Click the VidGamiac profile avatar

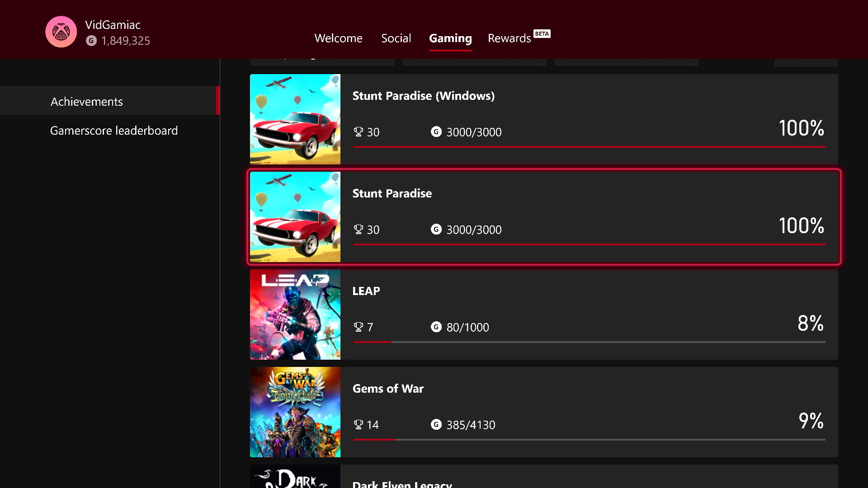61,32
